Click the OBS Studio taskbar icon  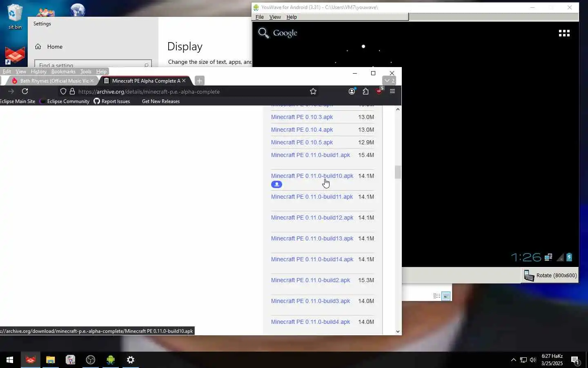(91, 360)
